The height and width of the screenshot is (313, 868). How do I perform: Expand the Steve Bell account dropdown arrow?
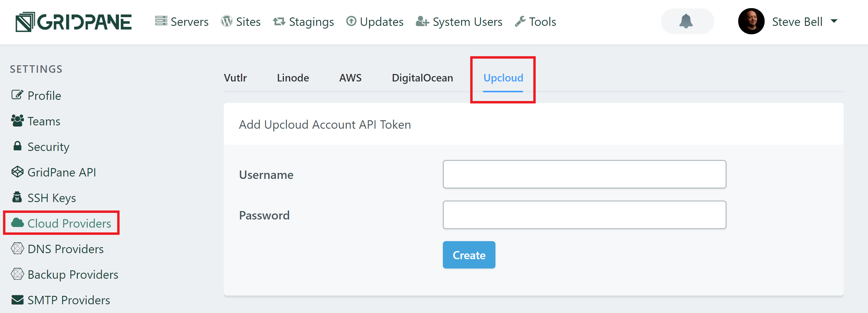(x=834, y=21)
